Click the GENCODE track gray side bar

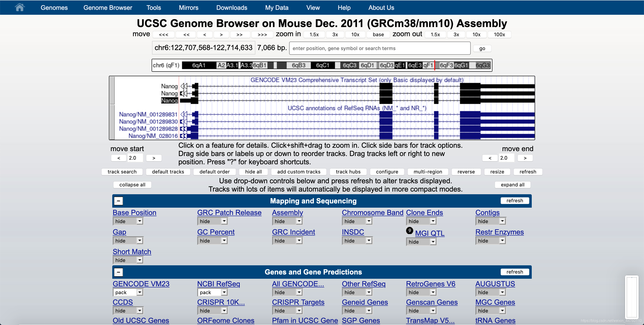[112, 91]
